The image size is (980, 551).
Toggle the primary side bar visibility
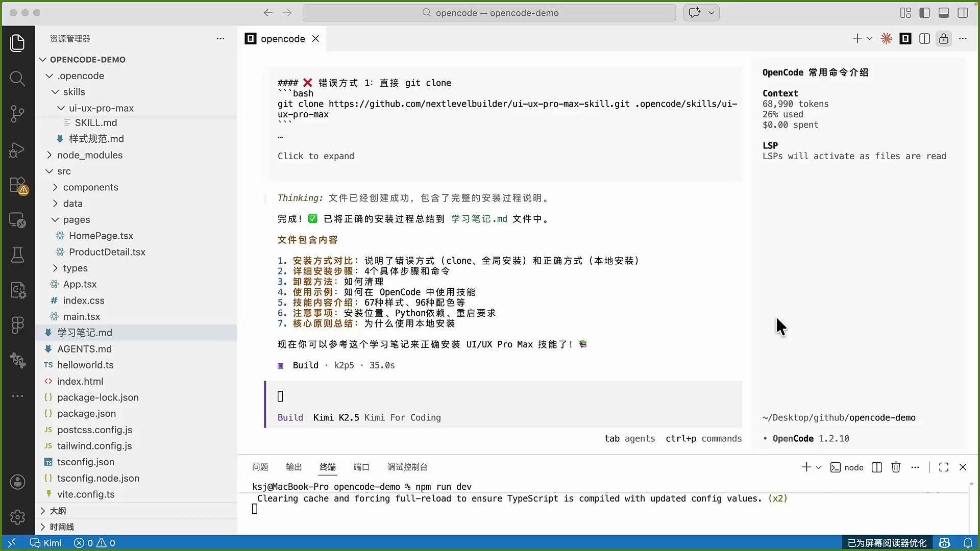coord(924,13)
